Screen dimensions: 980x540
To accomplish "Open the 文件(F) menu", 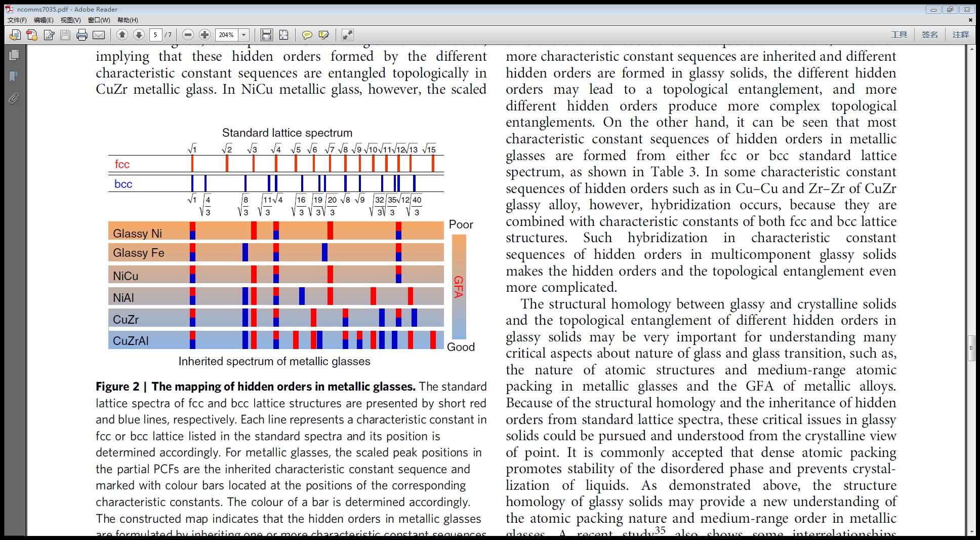I will coord(17,20).
